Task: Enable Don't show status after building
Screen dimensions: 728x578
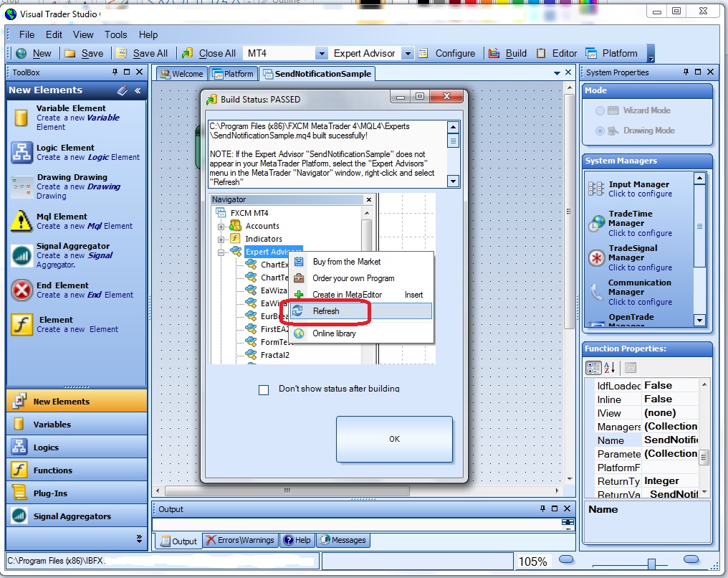Action: 264,389
